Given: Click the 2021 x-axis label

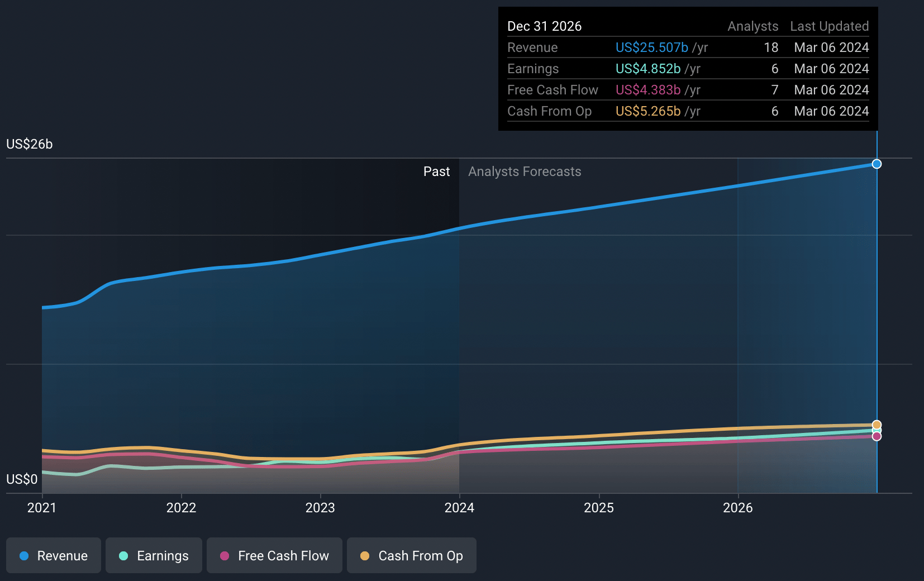Looking at the screenshot, I should (x=42, y=508).
